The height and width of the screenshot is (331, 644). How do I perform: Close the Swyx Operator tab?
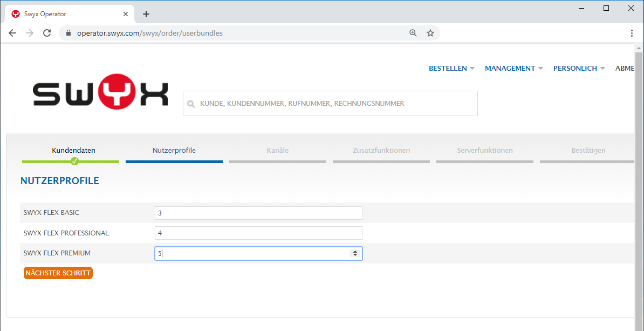(126, 14)
